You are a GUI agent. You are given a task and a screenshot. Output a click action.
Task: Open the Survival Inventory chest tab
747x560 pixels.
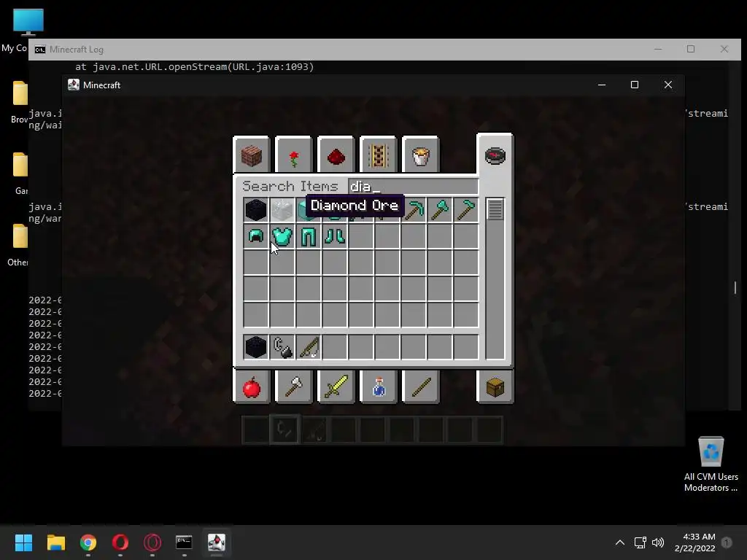(x=495, y=386)
